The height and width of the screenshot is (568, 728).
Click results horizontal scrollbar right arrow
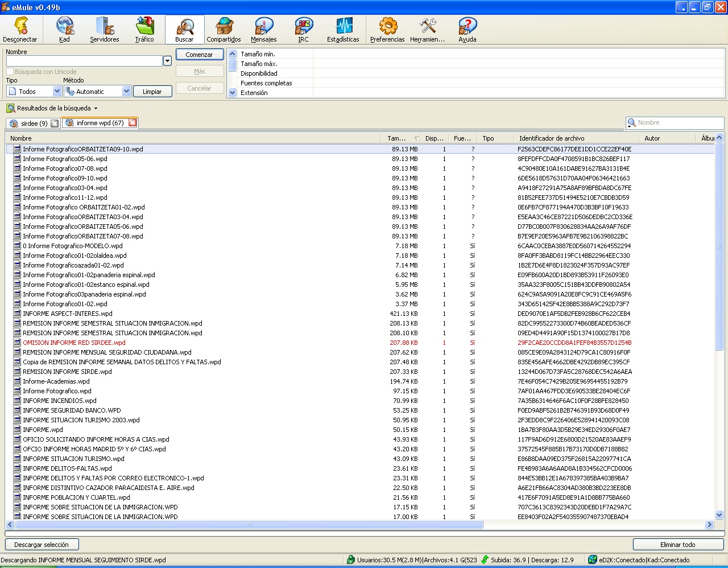pyautogui.click(x=709, y=525)
